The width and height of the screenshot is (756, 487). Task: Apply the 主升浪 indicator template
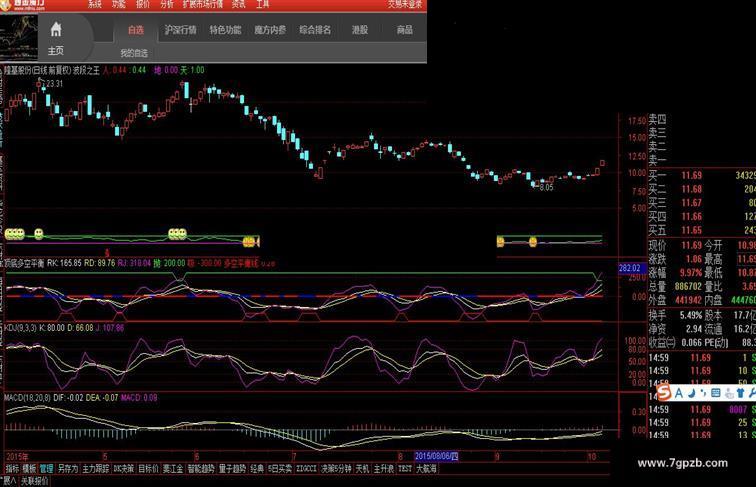[383, 468]
